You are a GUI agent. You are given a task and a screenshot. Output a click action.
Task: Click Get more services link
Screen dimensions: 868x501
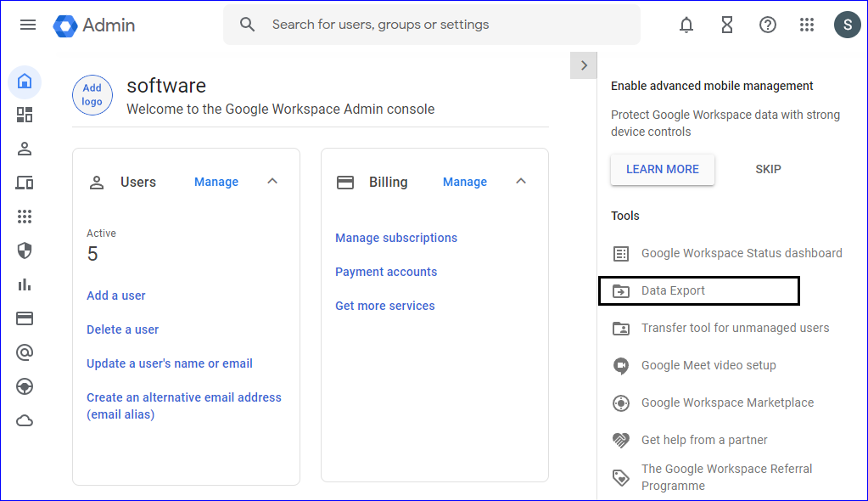coord(384,306)
